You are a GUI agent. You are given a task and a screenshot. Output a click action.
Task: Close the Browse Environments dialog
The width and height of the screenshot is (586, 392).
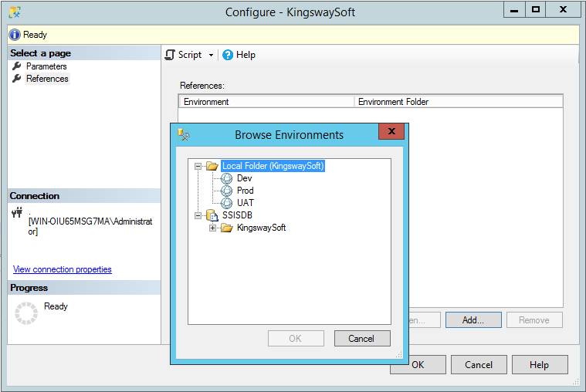pyautogui.click(x=391, y=131)
